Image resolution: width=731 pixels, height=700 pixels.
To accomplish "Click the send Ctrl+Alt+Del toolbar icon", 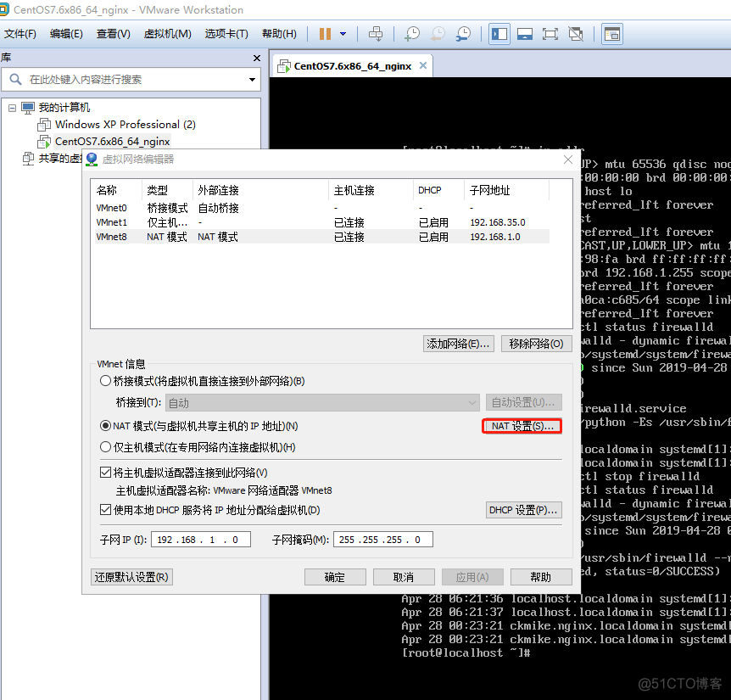I will tap(376, 34).
